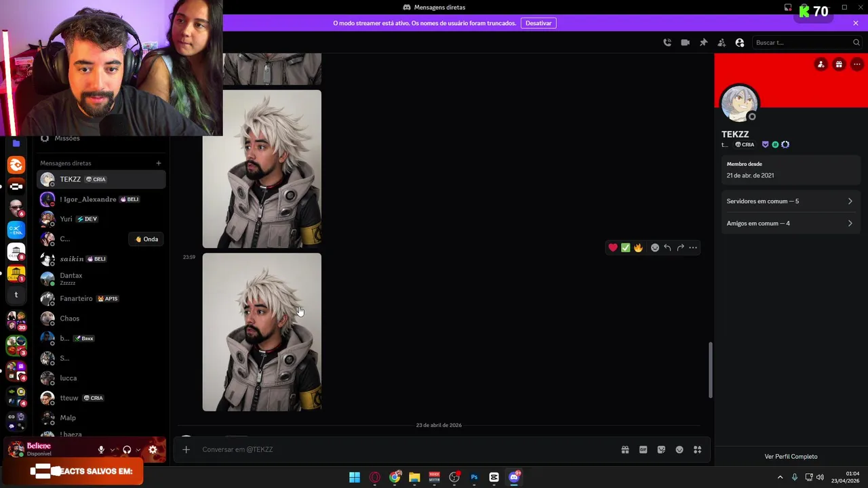Screen dimensions: 868x488
Task: Click the add-friend icon on profile banner
Action: (x=821, y=64)
